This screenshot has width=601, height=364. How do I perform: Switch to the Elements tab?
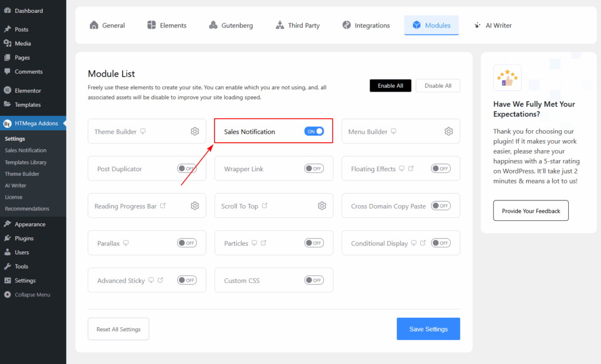pos(167,25)
